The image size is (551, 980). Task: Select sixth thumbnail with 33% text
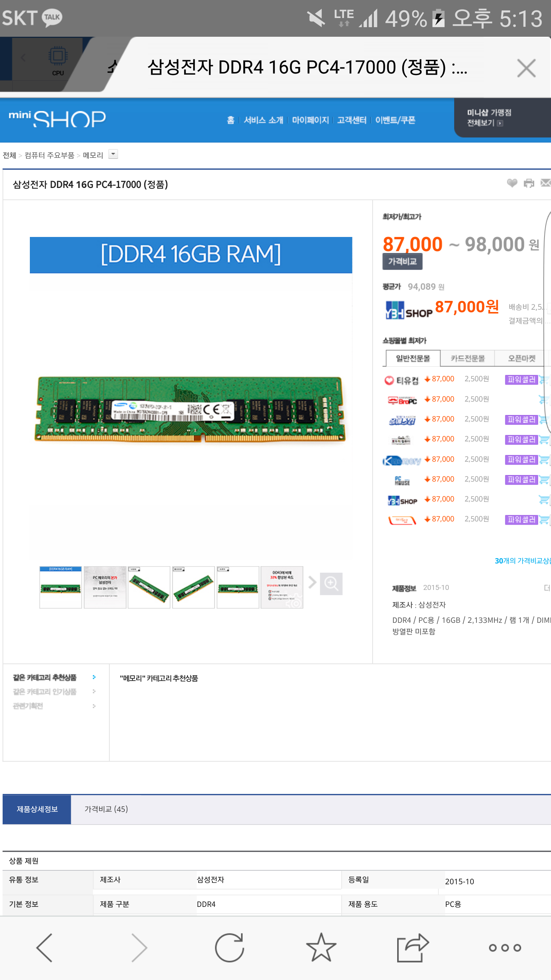[x=282, y=587]
